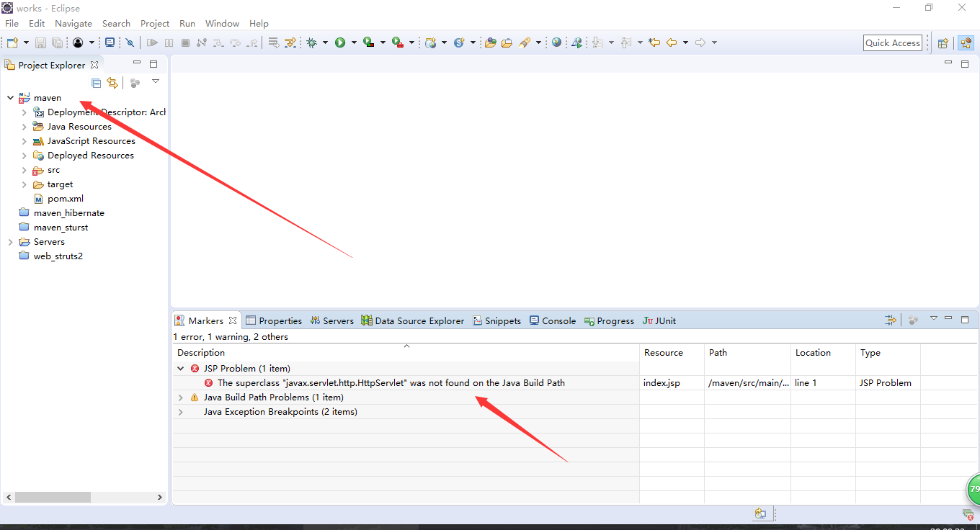
Task: Open the Run dropdown arrow
Action: pos(354,42)
